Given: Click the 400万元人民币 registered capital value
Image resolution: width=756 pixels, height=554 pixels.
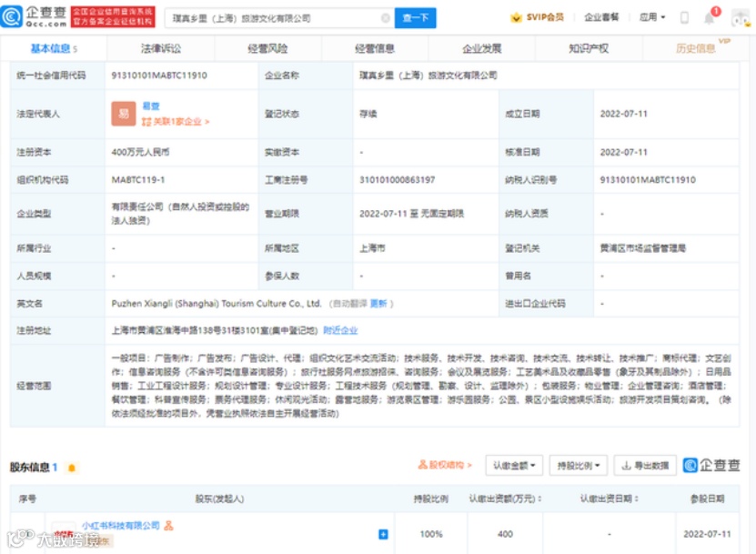Looking at the screenshot, I should pos(140,152).
